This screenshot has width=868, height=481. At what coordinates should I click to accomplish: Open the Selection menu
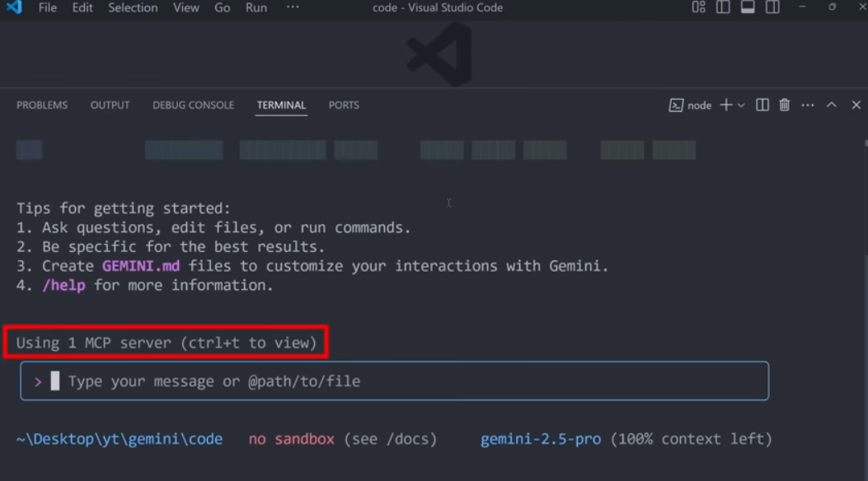coord(133,7)
